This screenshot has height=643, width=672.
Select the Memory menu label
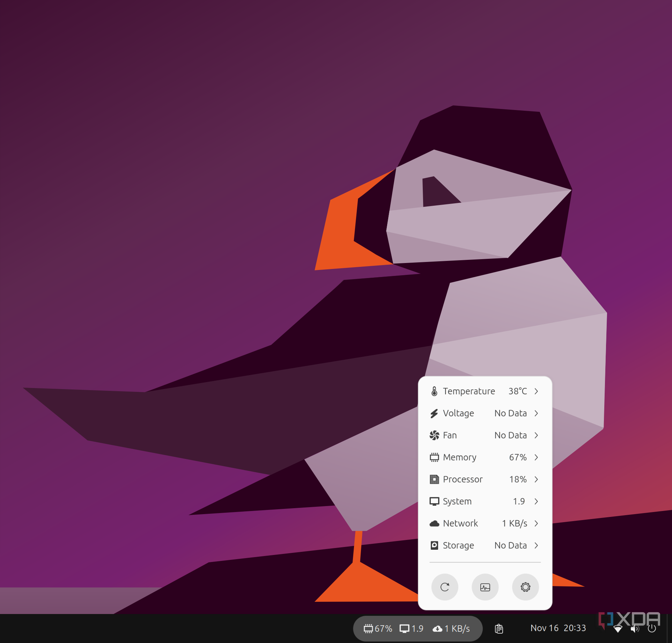click(459, 458)
